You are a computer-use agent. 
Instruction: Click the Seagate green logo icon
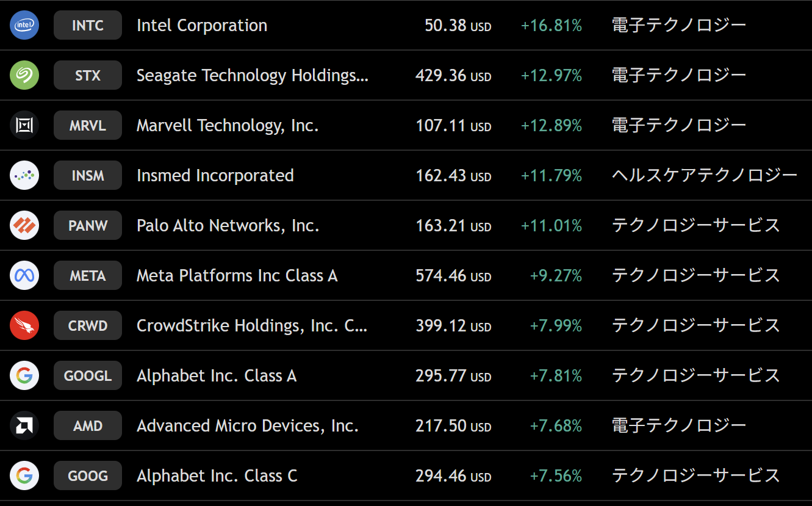point(24,76)
